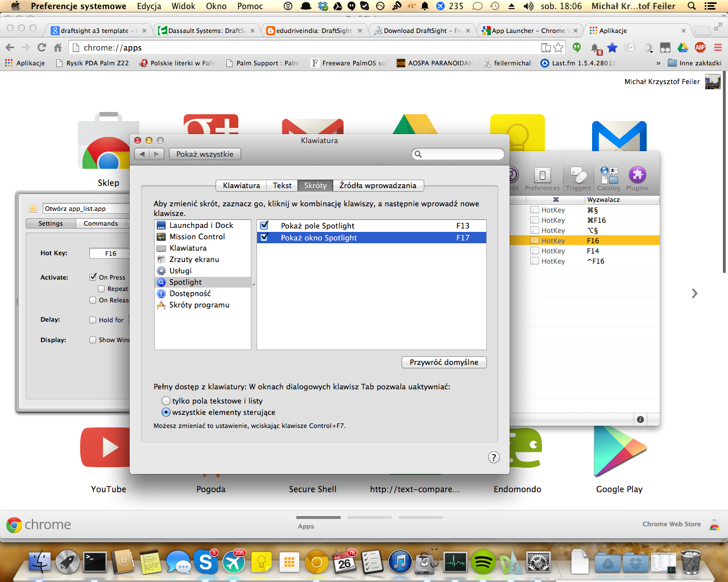This screenshot has width=728, height=582.
Task: Select wszystkie elementy sterujące radio
Action: (x=166, y=412)
